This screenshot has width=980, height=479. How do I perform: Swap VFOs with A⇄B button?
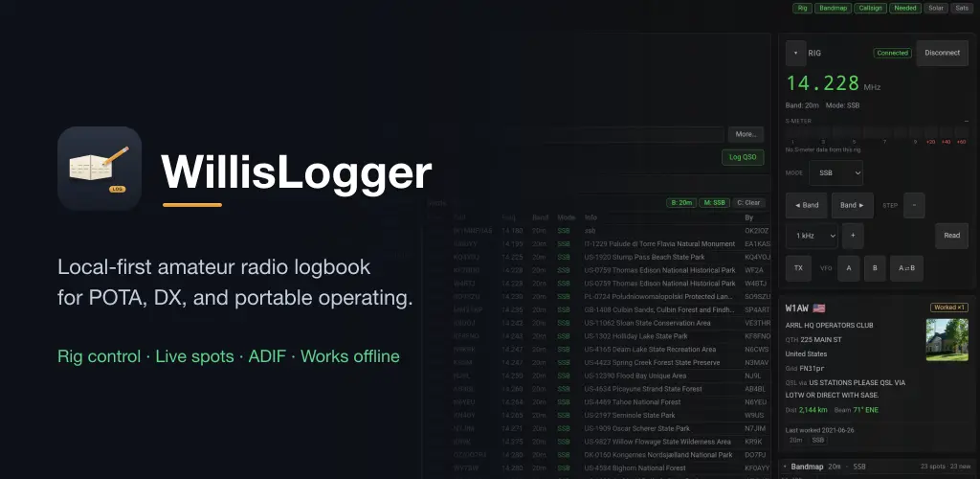[906, 268]
